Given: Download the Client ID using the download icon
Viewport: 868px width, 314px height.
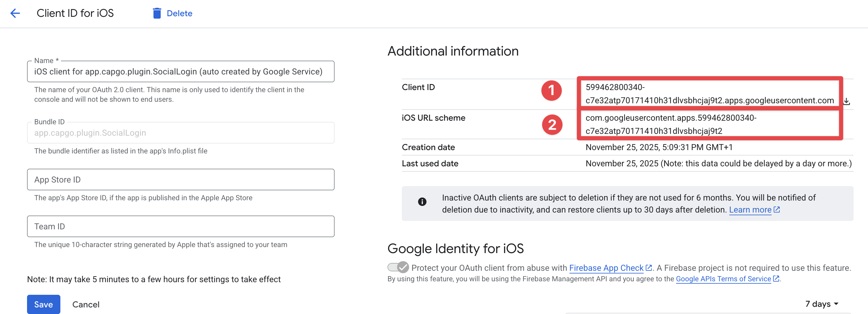Looking at the screenshot, I should pyautogui.click(x=847, y=101).
